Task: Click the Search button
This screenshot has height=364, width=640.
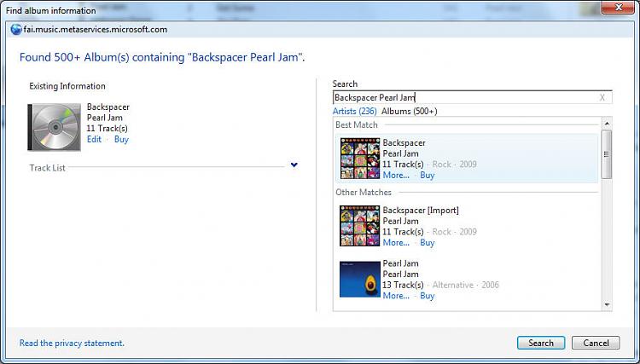Action: (x=541, y=343)
